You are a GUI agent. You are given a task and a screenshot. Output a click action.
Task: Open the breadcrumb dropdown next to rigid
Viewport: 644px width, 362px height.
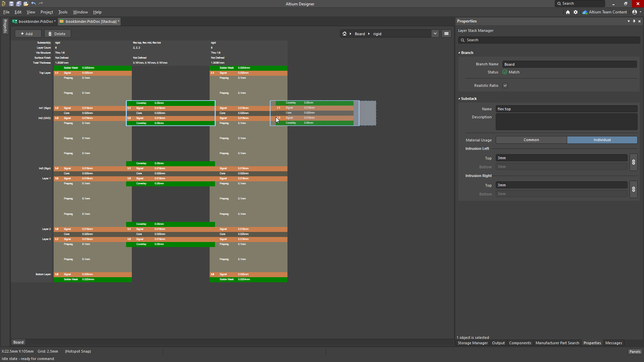(x=435, y=34)
